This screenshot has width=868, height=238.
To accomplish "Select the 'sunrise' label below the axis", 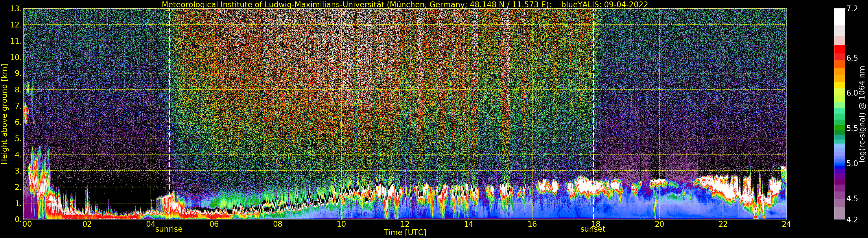I will 168,229.
